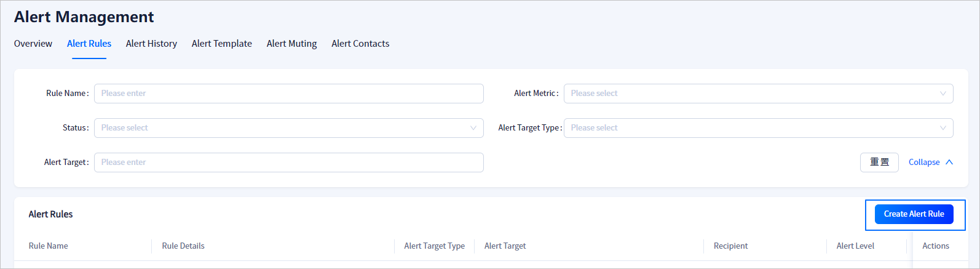The width and height of the screenshot is (980, 269).
Task: Focus the Rule Name input field
Action: point(289,94)
